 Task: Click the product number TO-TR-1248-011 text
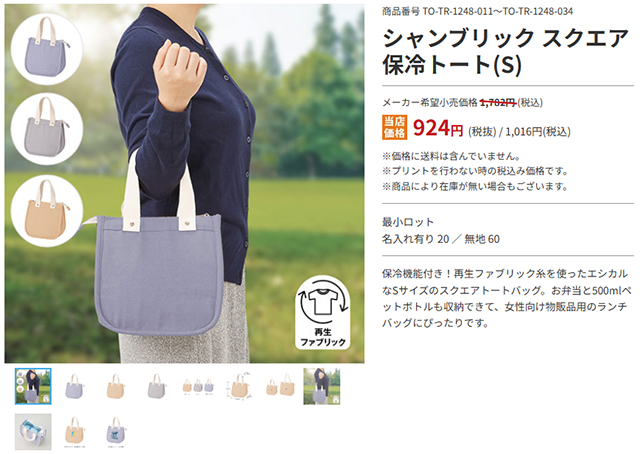pyautogui.click(x=458, y=11)
